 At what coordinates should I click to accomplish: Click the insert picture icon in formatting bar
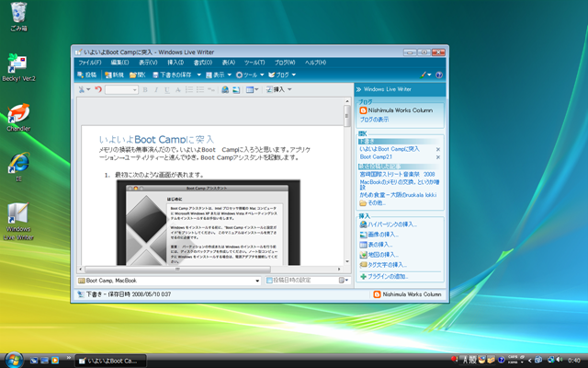236,90
